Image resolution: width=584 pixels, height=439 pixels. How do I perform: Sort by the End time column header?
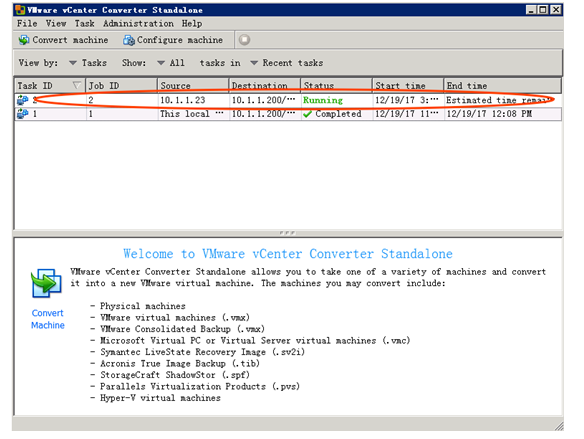click(502, 86)
